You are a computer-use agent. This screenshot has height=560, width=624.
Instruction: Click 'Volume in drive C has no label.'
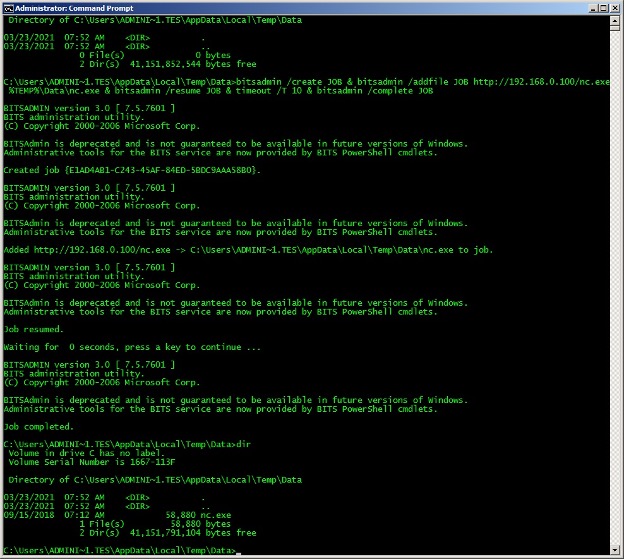[x=87, y=453]
